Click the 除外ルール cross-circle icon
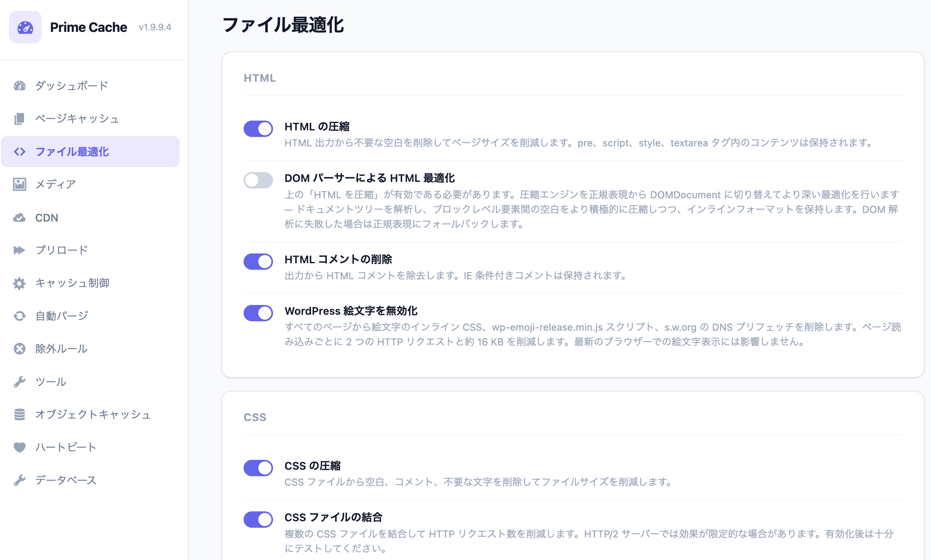The height and width of the screenshot is (560, 931). (x=19, y=349)
